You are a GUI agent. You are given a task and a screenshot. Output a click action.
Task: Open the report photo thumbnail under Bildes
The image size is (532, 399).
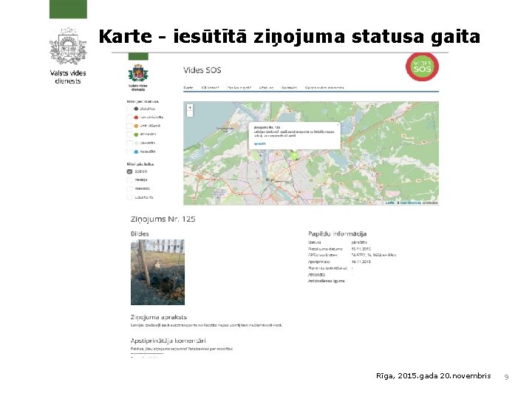(158, 272)
